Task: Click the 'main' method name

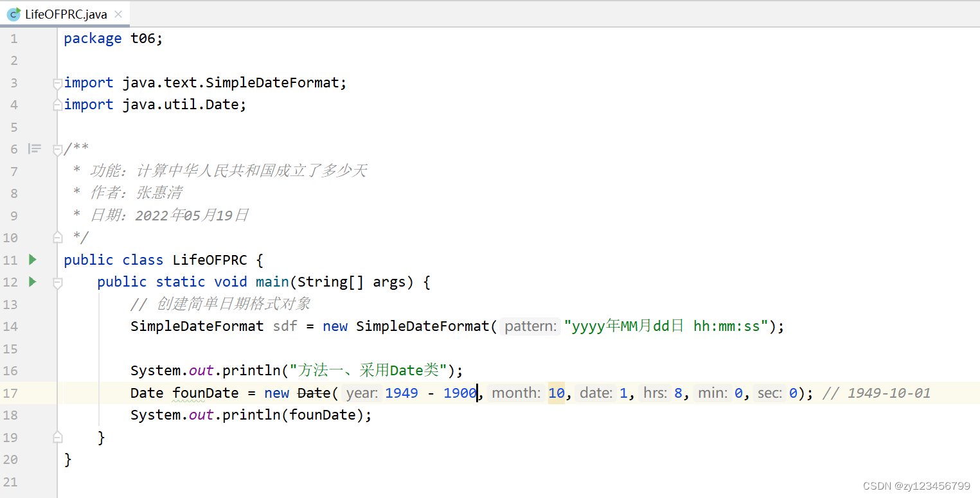Action: click(x=272, y=282)
